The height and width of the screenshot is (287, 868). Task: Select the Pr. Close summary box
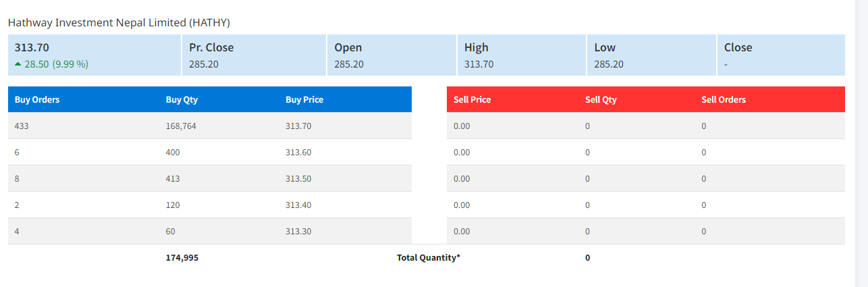[x=254, y=55]
